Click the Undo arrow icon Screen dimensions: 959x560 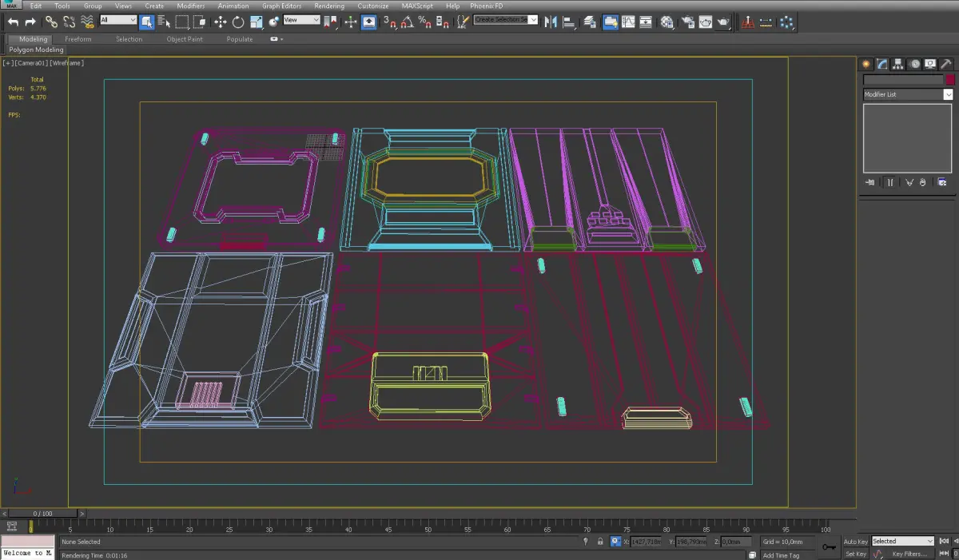tap(13, 22)
